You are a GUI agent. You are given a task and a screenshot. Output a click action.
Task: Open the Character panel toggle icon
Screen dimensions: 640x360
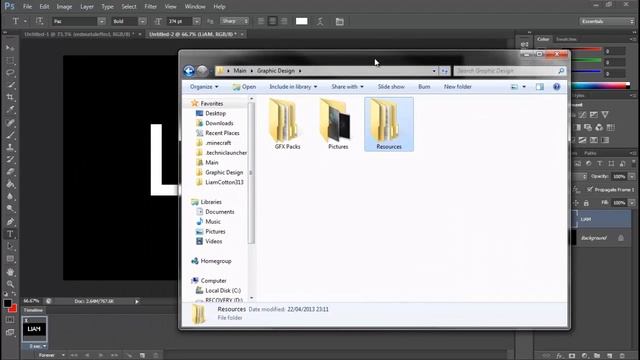(340, 22)
